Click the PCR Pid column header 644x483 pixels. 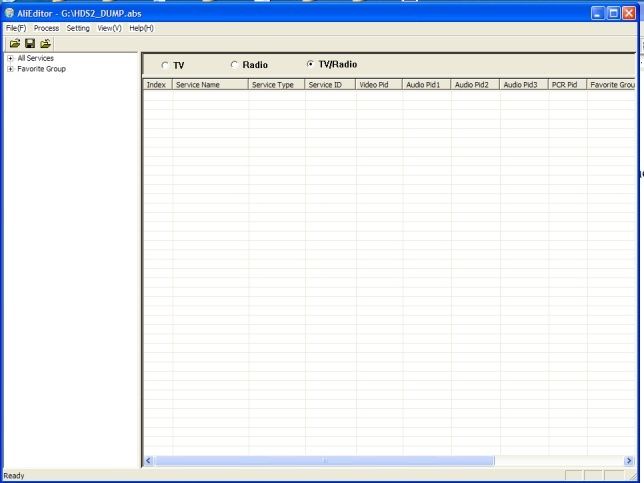568,85
